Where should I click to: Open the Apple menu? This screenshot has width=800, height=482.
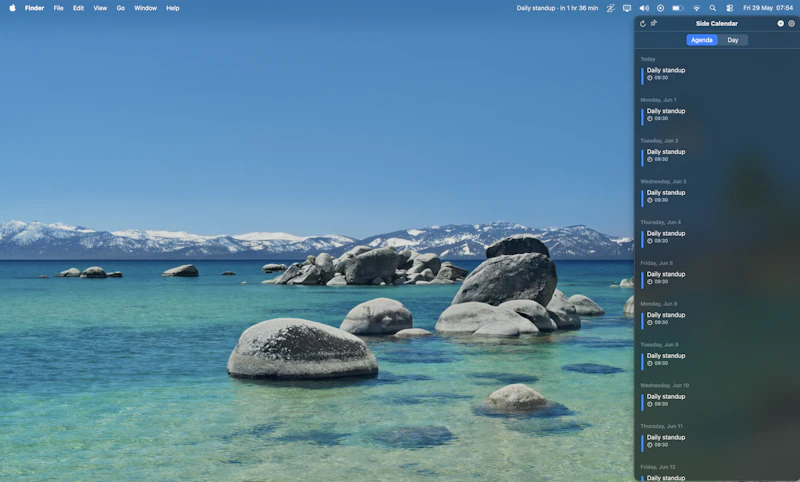pyautogui.click(x=12, y=8)
